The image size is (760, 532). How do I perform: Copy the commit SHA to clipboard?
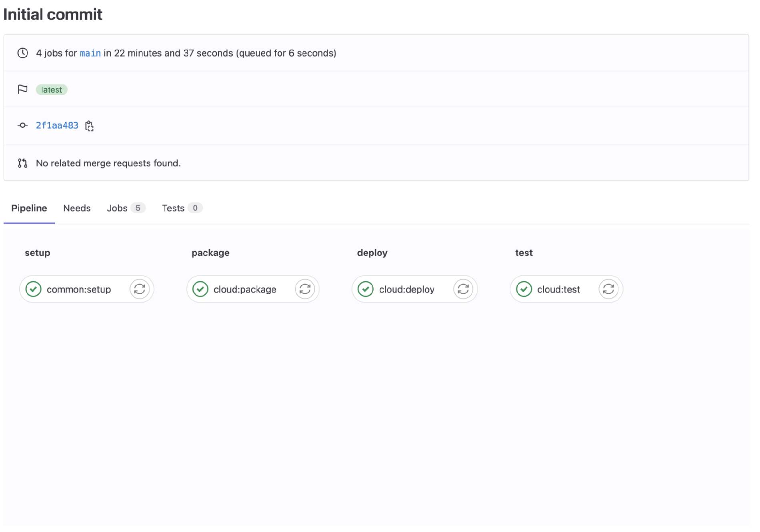point(90,126)
